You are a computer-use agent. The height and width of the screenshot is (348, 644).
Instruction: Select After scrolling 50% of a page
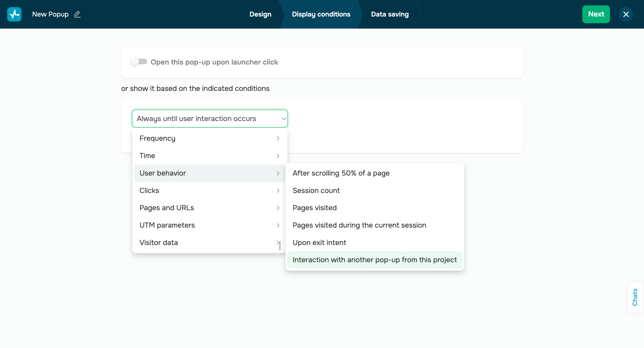pyautogui.click(x=341, y=173)
